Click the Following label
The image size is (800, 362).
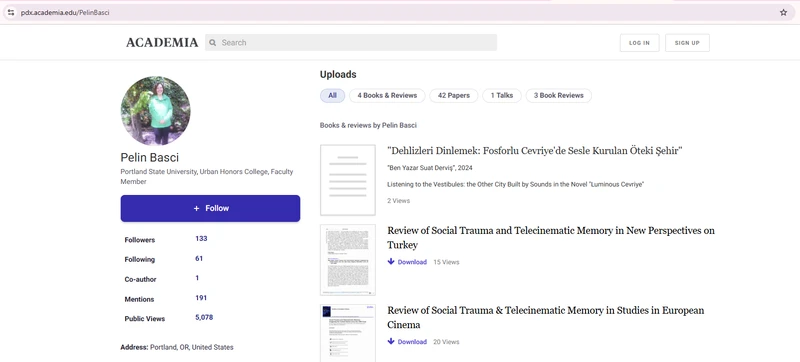click(x=140, y=260)
